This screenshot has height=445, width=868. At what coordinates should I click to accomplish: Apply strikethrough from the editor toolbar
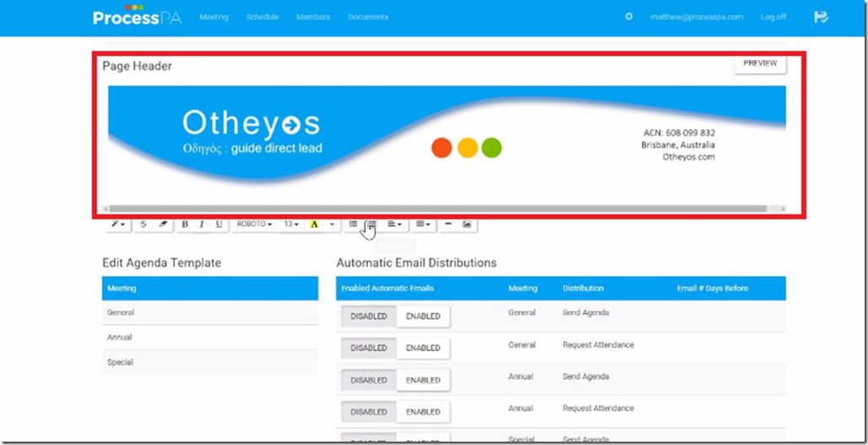(144, 225)
